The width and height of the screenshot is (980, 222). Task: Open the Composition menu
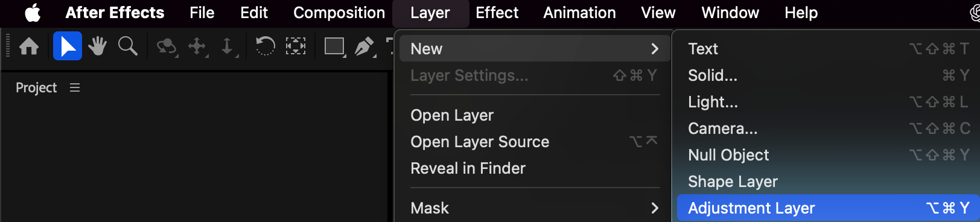click(x=339, y=13)
